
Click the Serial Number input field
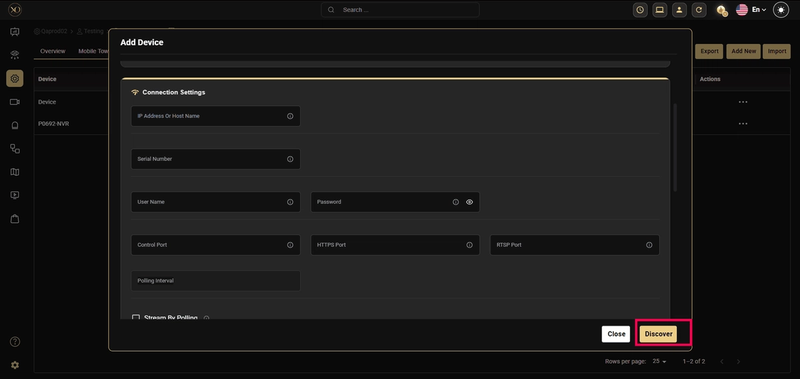point(215,159)
